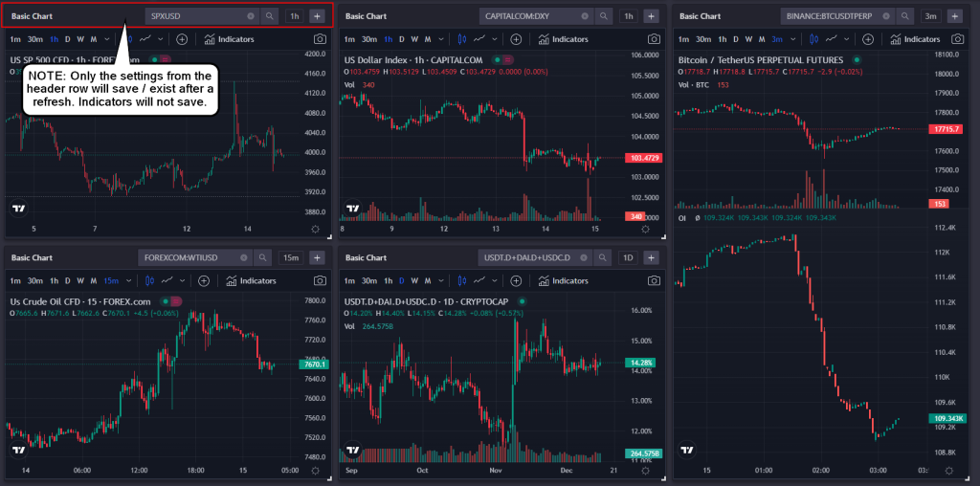Clear the USDT.D+DAI.D+USDC.D symbol field
The height and width of the screenshot is (486, 980).
click(585, 257)
